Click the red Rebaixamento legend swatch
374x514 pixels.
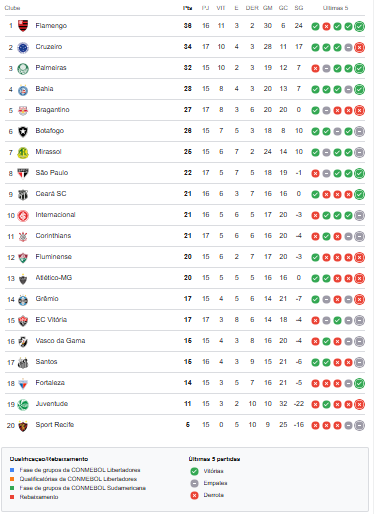pos(12,497)
